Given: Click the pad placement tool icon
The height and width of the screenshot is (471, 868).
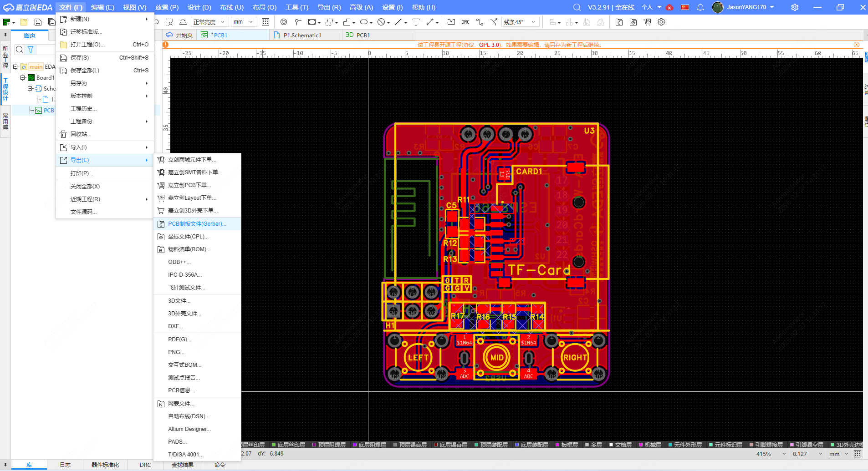Looking at the screenshot, I should (x=298, y=22).
